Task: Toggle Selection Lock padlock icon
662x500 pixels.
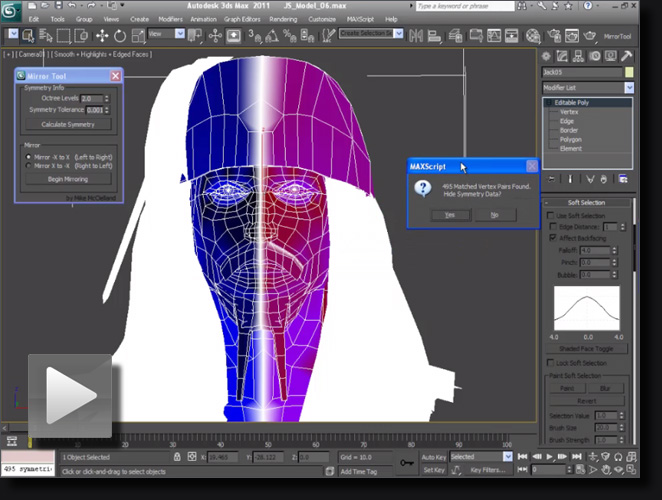Action: pyautogui.click(x=177, y=457)
